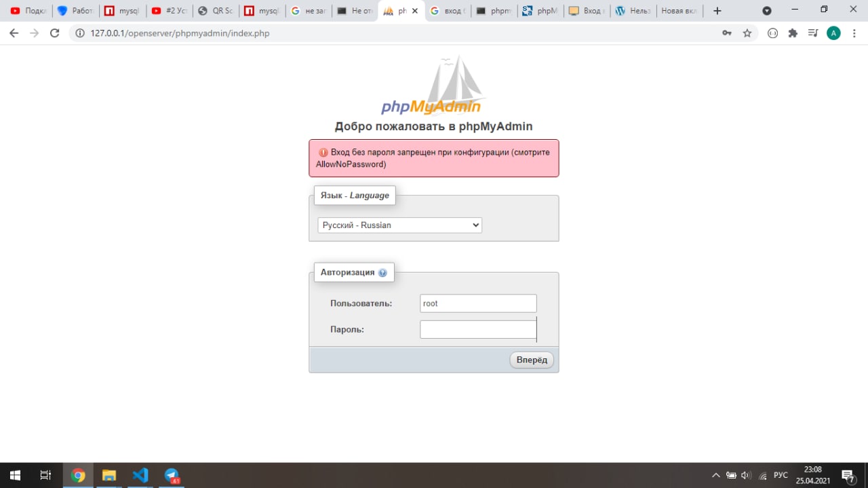Show hidden system tray icons

coord(715,475)
